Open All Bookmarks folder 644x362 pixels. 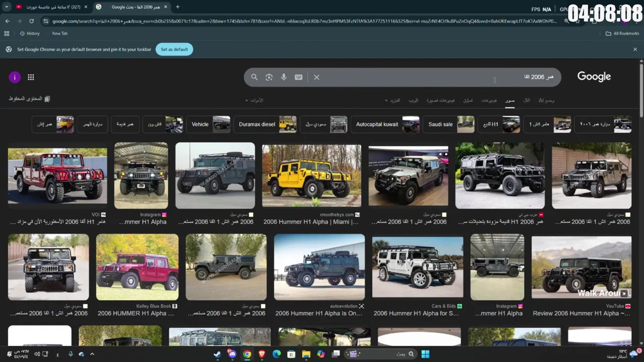click(x=622, y=33)
